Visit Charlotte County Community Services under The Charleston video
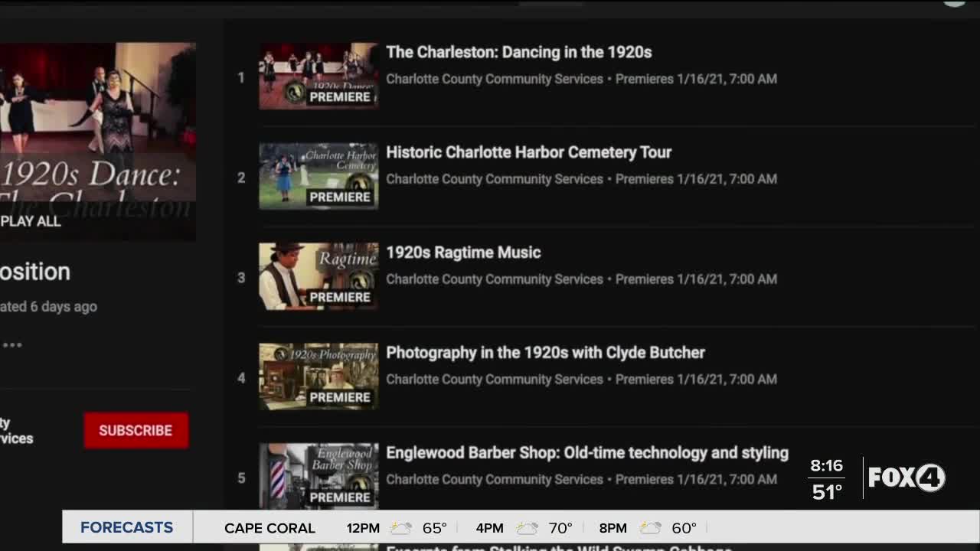This screenshot has height=551, width=980. (x=495, y=79)
